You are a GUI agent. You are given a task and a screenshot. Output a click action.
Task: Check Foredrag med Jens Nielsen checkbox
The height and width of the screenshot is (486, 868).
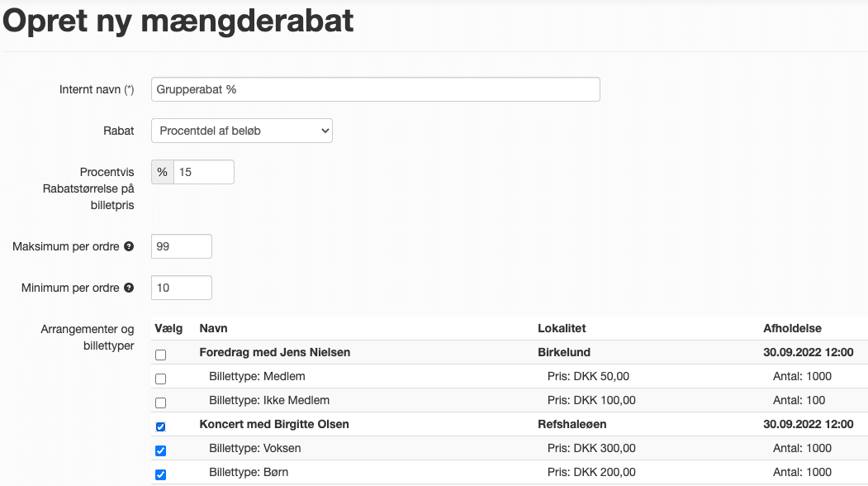coord(160,355)
